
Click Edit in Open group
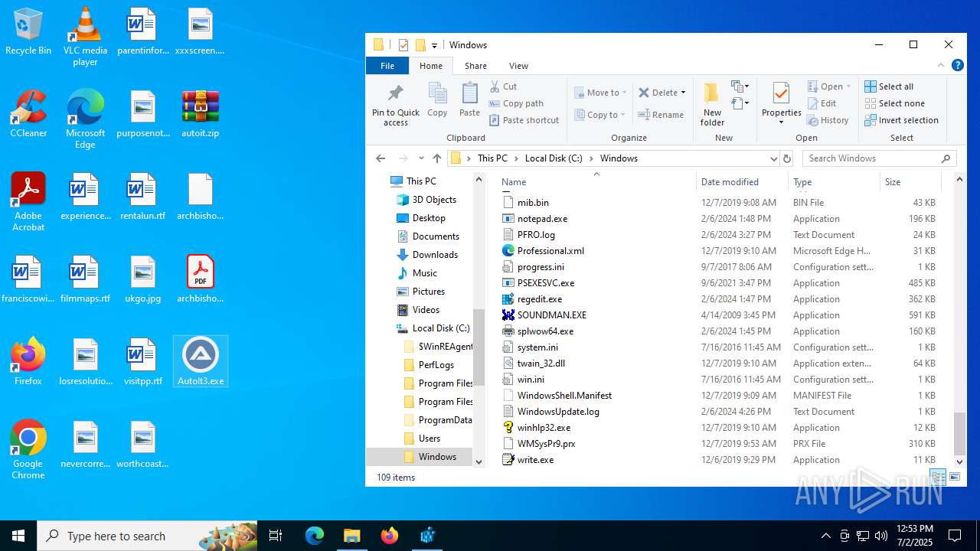[822, 103]
